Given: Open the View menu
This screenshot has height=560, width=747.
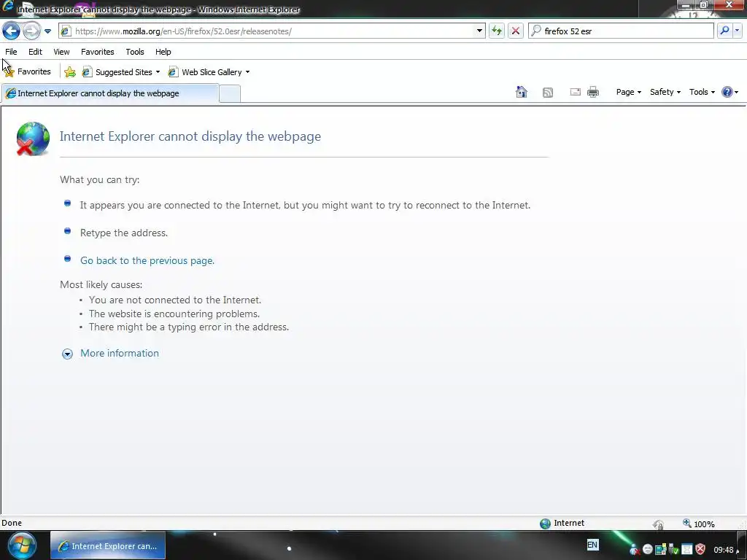Looking at the screenshot, I should click(61, 52).
